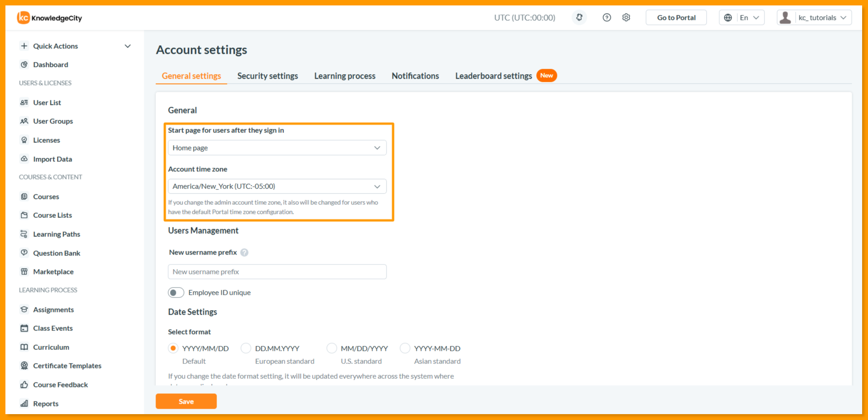Viewport: 868px width, 420px height.
Task: Open Courses in sidebar
Action: click(x=46, y=197)
